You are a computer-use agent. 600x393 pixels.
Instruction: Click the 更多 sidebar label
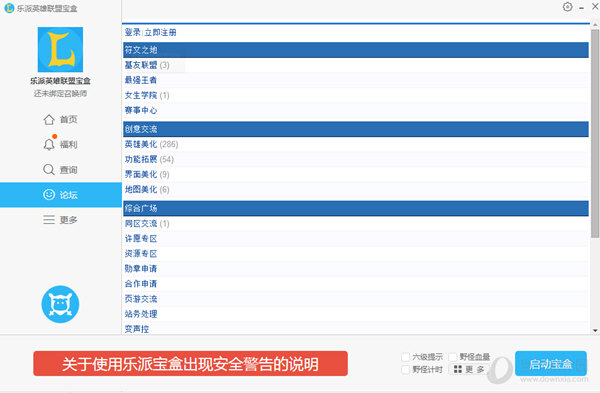tap(68, 220)
